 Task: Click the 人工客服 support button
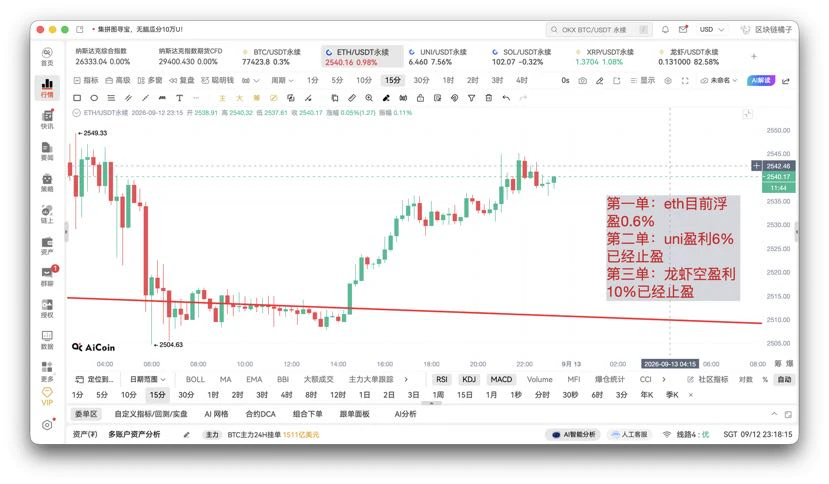[629, 435]
